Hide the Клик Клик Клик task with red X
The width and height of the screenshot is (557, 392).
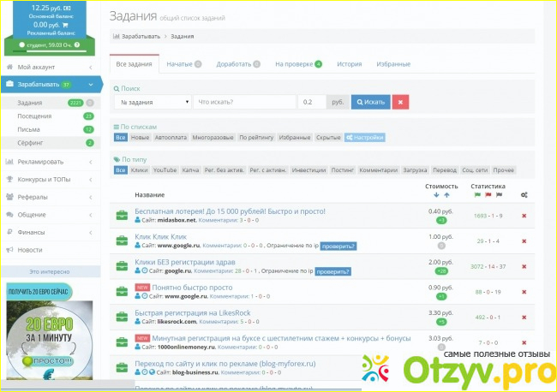point(524,241)
